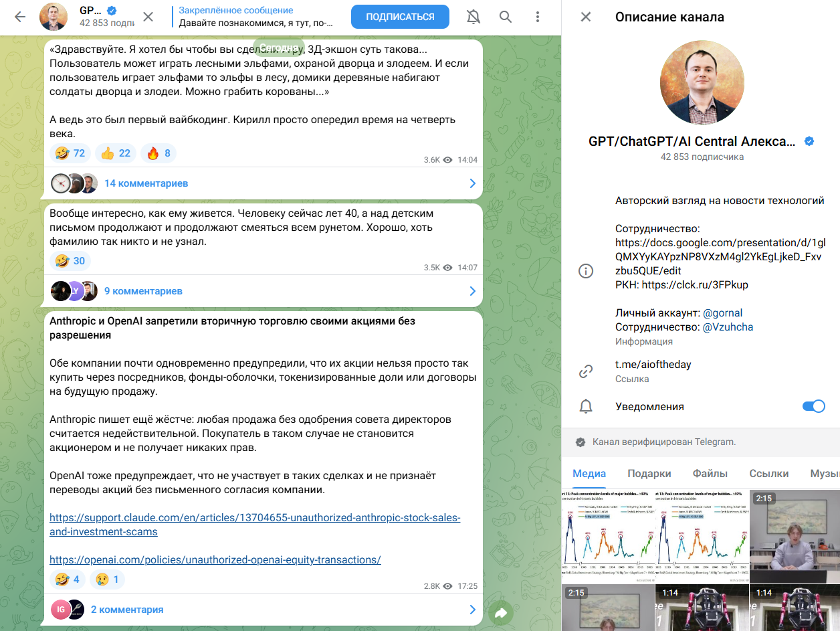
Task: Close the 'Описание канала' panel
Action: [586, 17]
